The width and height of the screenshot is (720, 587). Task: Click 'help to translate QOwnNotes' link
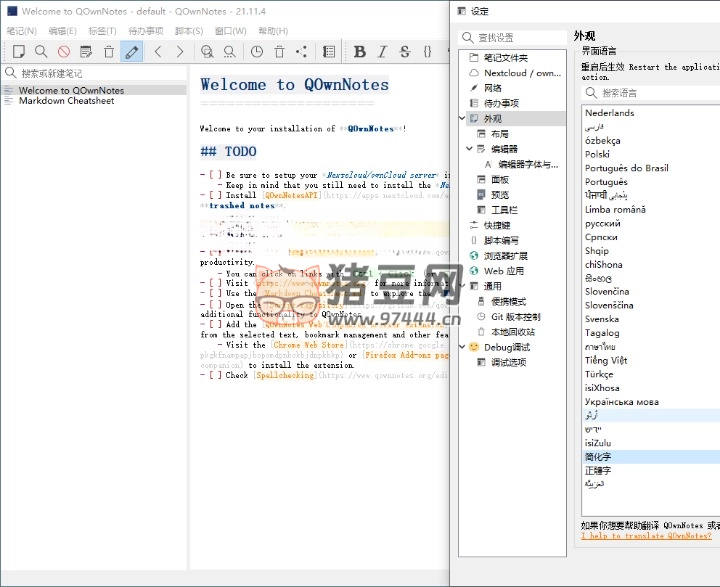(646, 536)
